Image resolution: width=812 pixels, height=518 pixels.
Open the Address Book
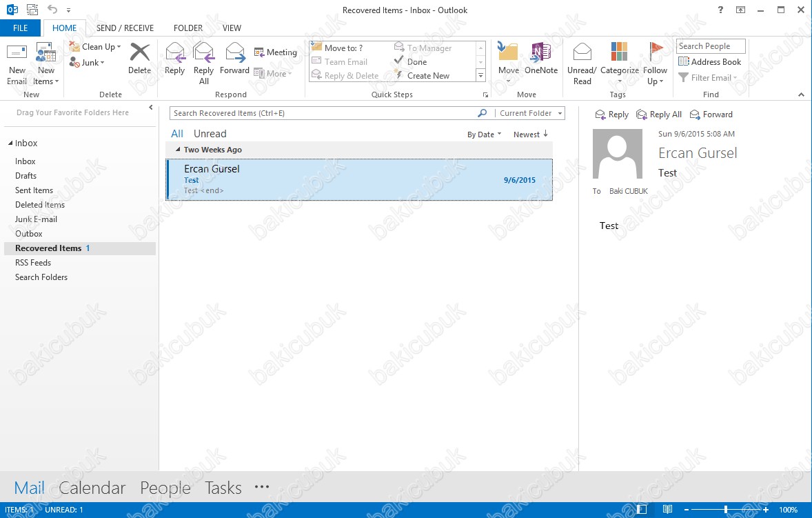[709, 62]
